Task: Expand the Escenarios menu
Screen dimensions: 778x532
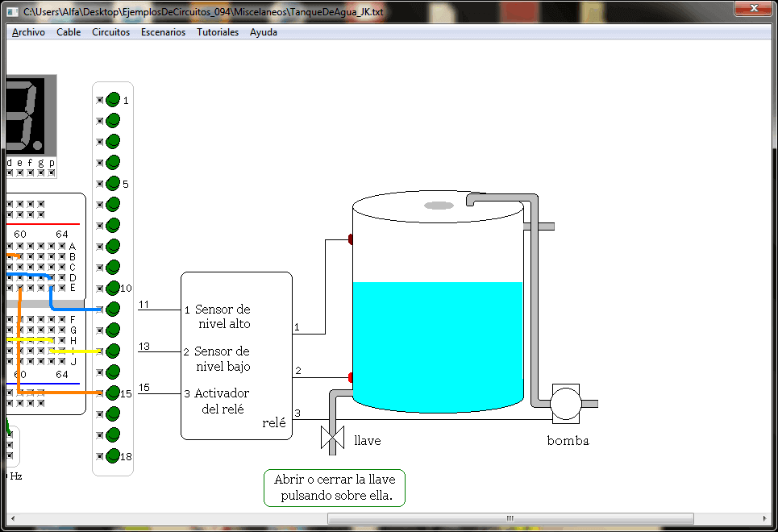Action: tap(163, 32)
